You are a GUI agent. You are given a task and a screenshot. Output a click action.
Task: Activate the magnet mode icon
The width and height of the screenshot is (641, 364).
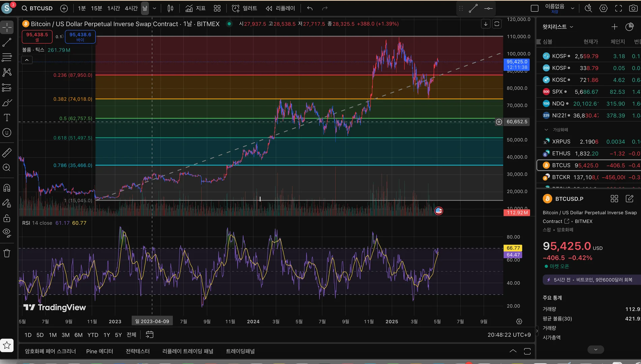pos(7,188)
